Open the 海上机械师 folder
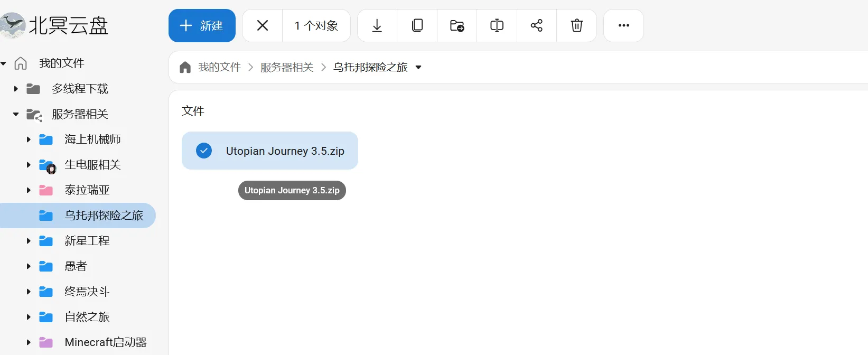Image resolution: width=868 pixels, height=355 pixels. coord(92,139)
